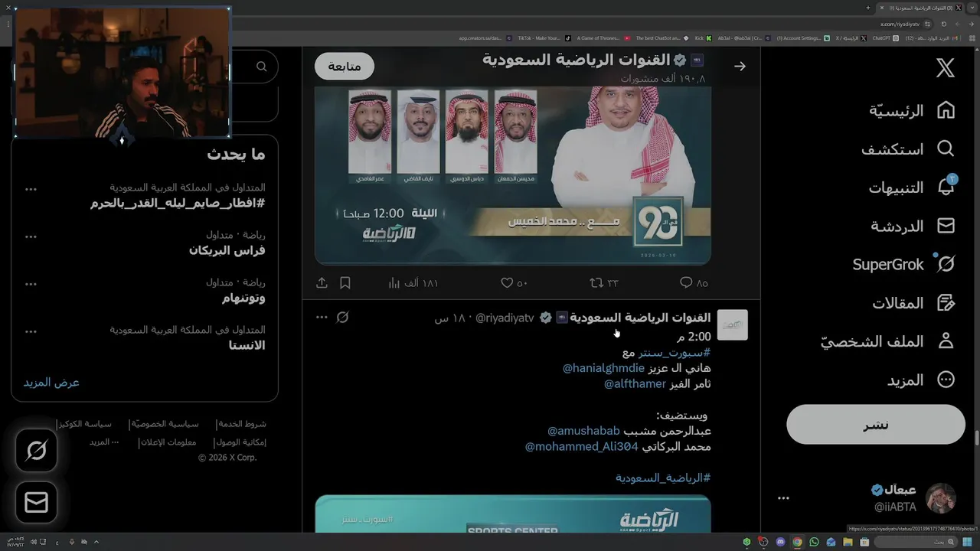Click the browser reload button
Screen dimensions: 980x551
click(x=943, y=24)
